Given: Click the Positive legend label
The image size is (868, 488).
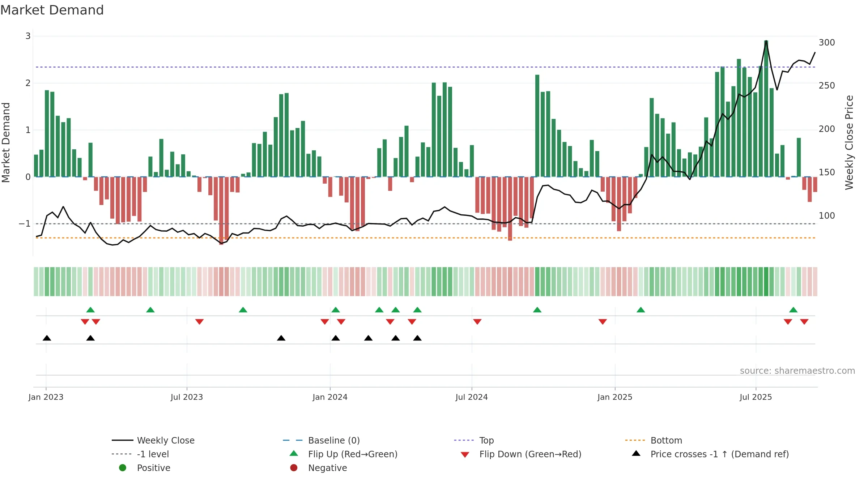Looking at the screenshot, I should pyautogui.click(x=153, y=468).
